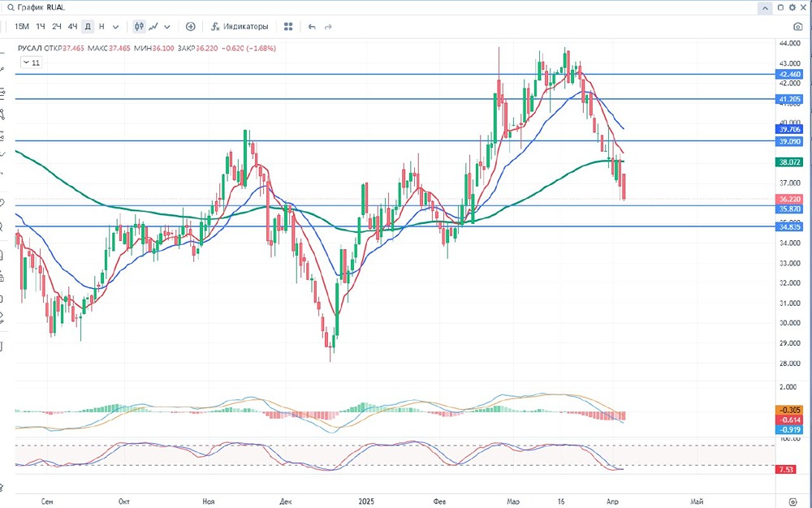The width and height of the screenshot is (812, 508).
Task: Click the green 38.072 moving average label
Action: (x=789, y=162)
